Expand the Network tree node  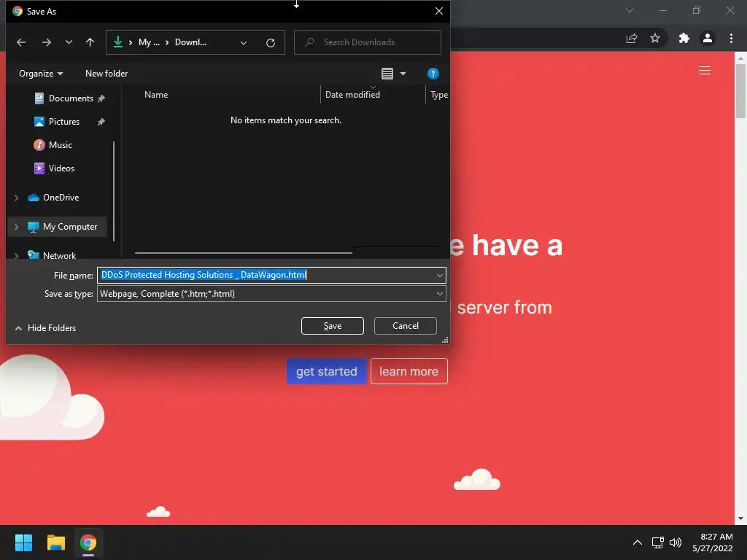pos(17,256)
